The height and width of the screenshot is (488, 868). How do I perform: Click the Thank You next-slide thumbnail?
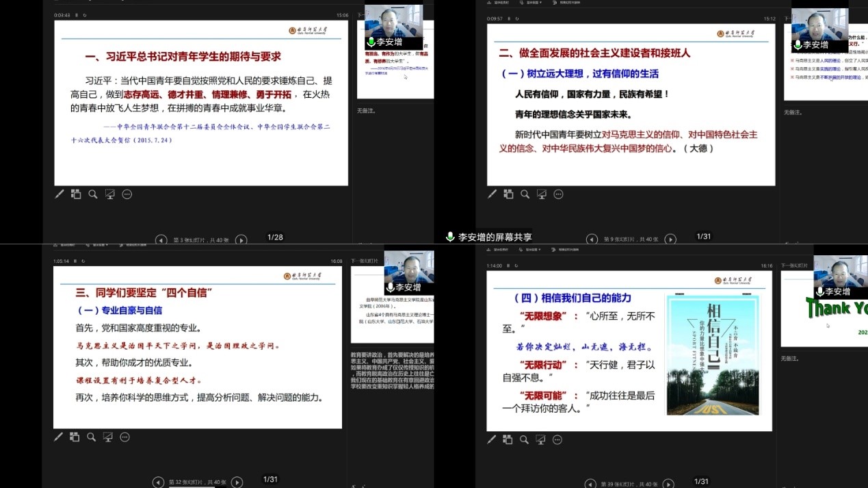(824, 311)
